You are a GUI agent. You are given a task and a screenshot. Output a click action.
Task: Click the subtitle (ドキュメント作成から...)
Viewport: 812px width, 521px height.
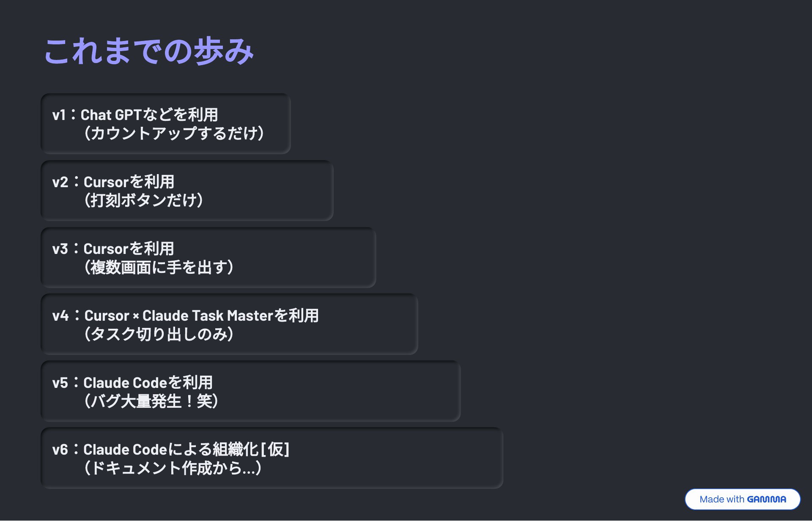(173, 468)
